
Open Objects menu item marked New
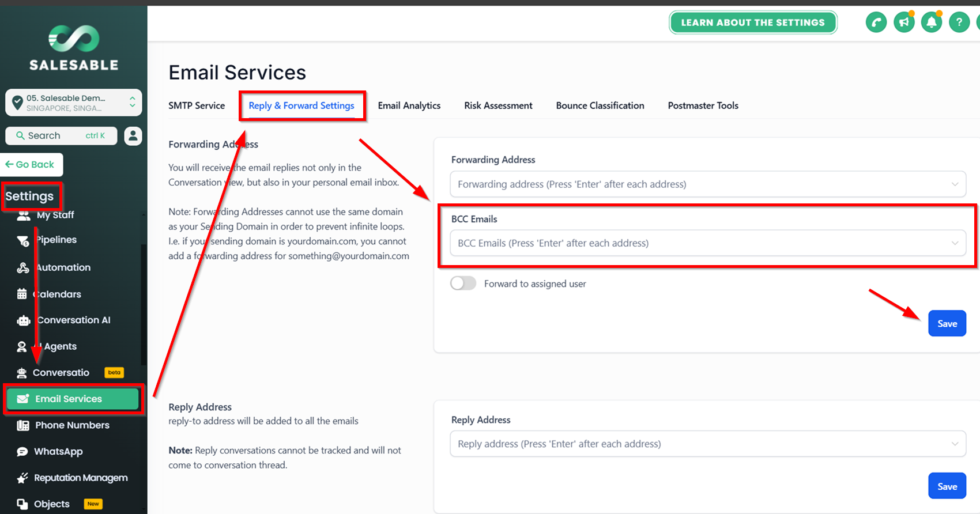(51, 504)
